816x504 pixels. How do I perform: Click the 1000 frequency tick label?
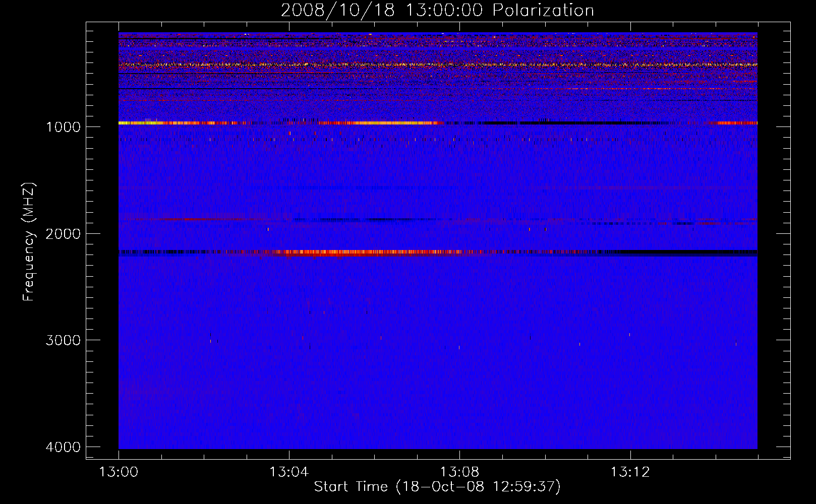tap(63, 127)
